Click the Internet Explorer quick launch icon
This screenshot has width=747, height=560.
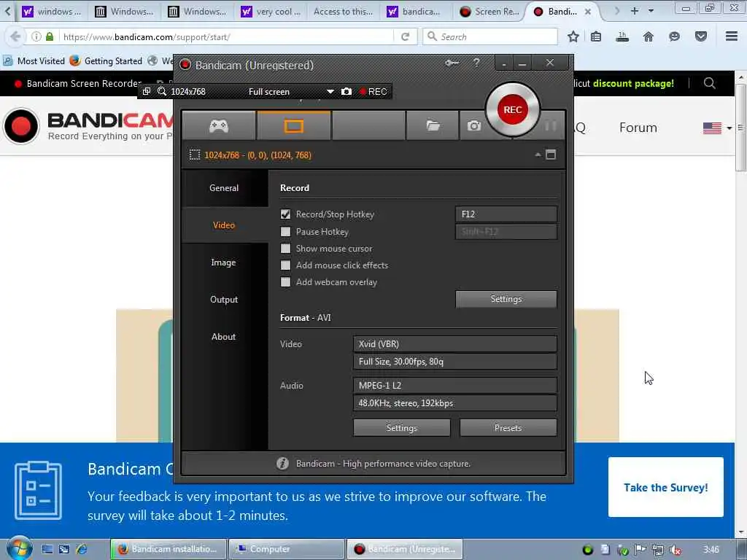82,549
